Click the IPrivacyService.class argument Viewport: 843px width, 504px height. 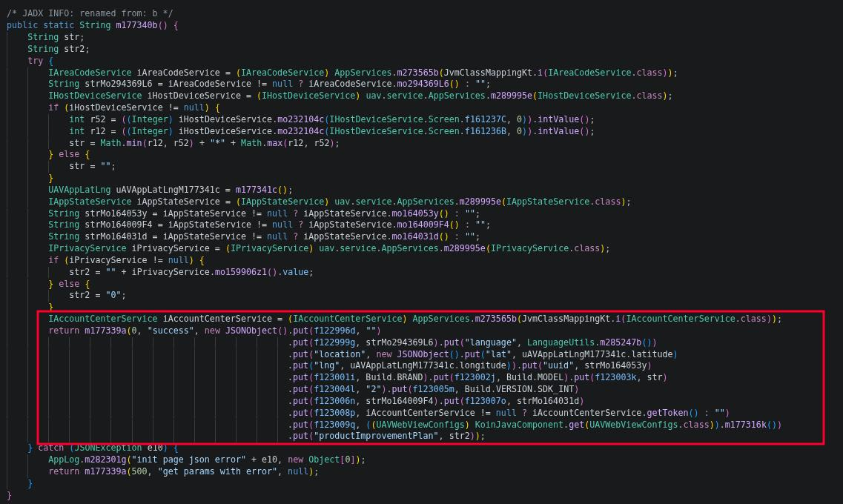(x=545, y=248)
